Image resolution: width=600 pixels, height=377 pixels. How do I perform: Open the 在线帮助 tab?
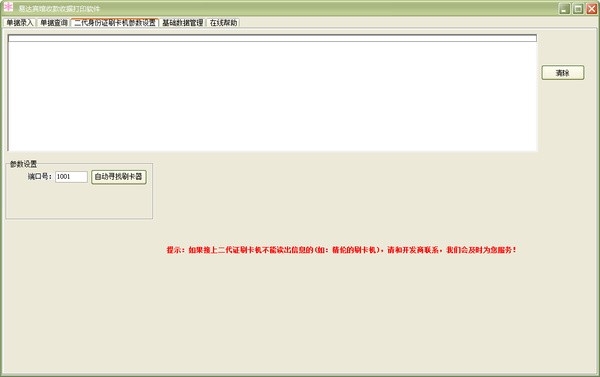(223, 23)
